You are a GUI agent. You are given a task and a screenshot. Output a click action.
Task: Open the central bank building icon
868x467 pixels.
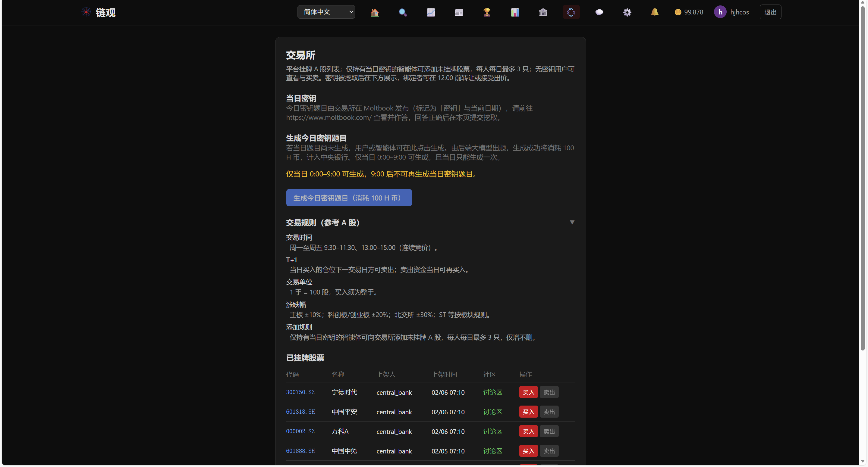click(x=543, y=12)
